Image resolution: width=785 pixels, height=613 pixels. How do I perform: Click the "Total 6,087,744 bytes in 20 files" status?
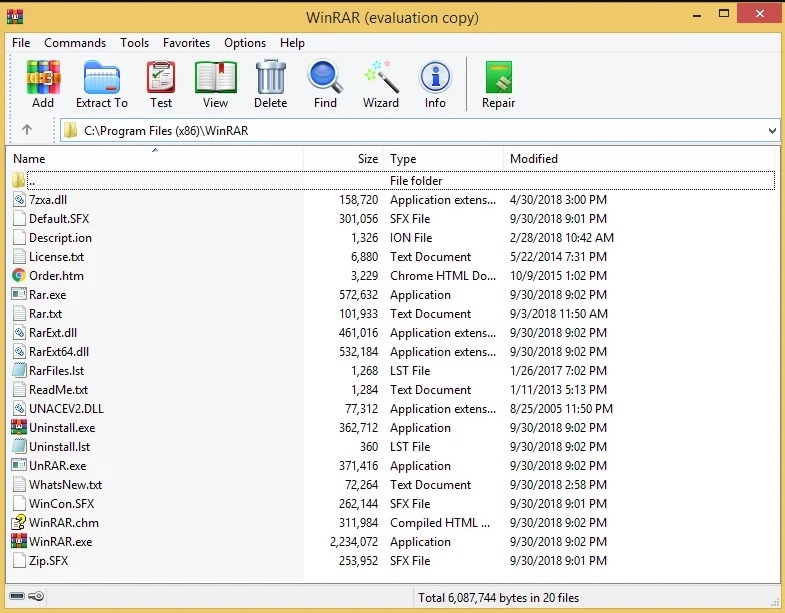[x=499, y=597]
